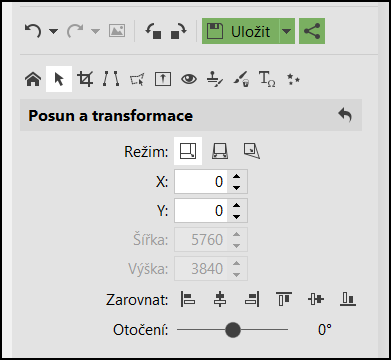Viewport: 391px width, 360px height.
Task: Select the crop tool icon
Action: (85, 79)
